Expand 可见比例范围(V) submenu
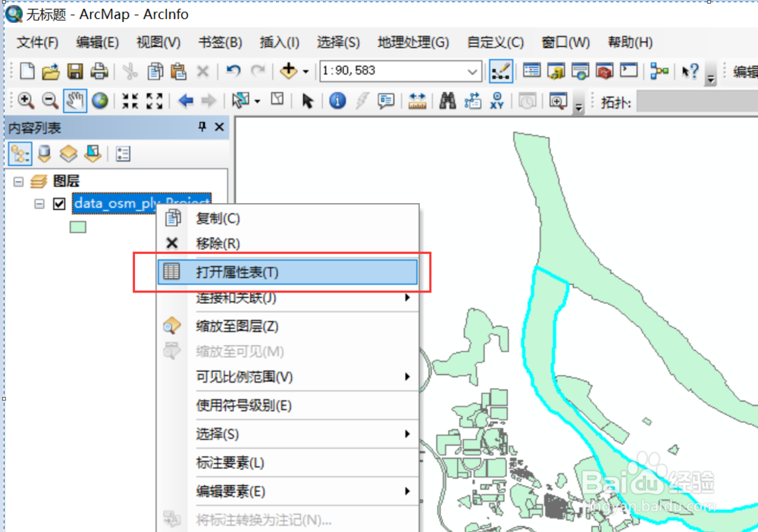Screen dimensions: 758x532 pyautogui.click(x=408, y=377)
